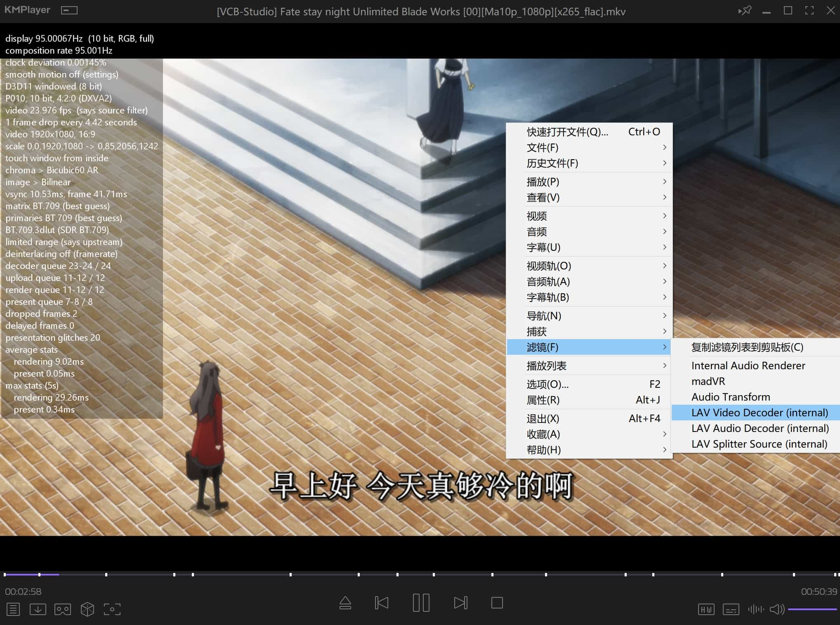Switch to compact mode icon beside logo
840x625 pixels.
coord(69,10)
